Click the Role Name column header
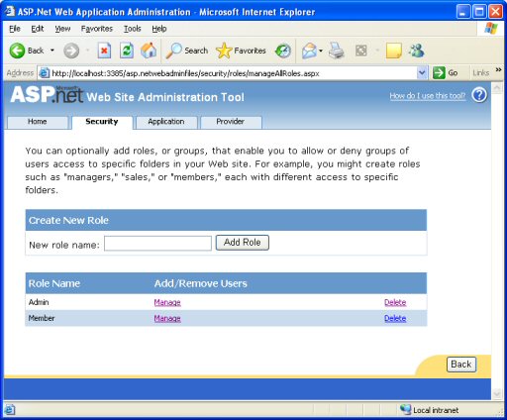 pos(54,283)
